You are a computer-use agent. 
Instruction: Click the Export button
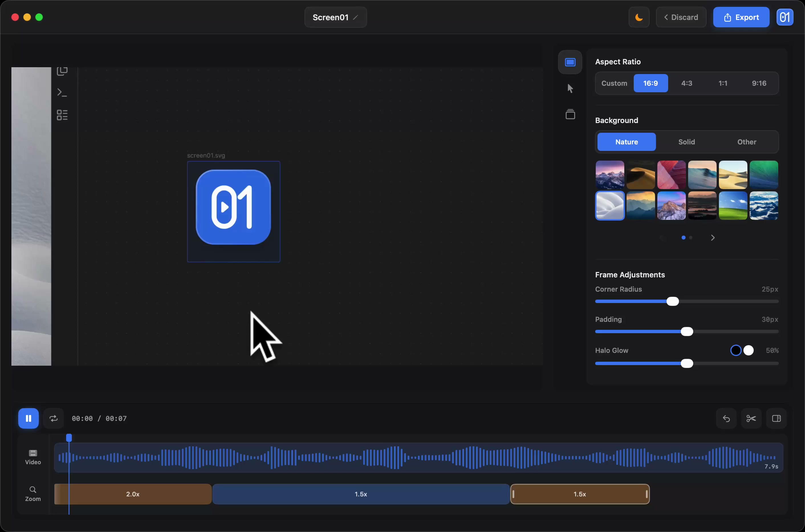(741, 17)
